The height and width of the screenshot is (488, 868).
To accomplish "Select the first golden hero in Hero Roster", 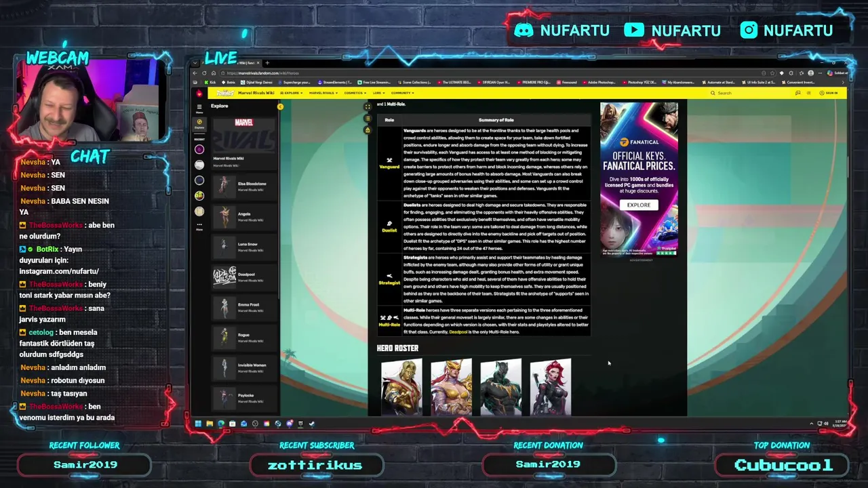I will 401,386.
